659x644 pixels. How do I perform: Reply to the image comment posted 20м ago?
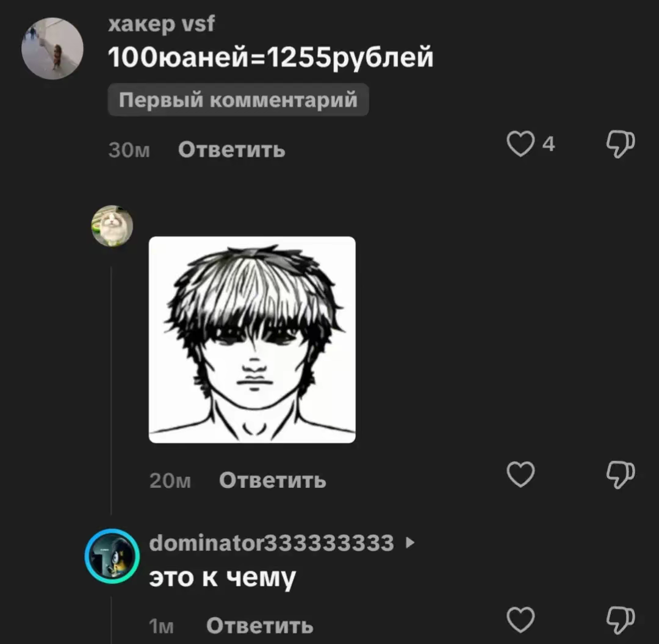coord(272,480)
